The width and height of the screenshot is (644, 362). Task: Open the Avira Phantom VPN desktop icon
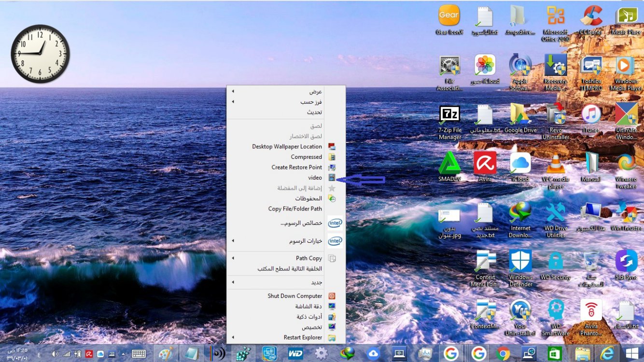pos(591,318)
